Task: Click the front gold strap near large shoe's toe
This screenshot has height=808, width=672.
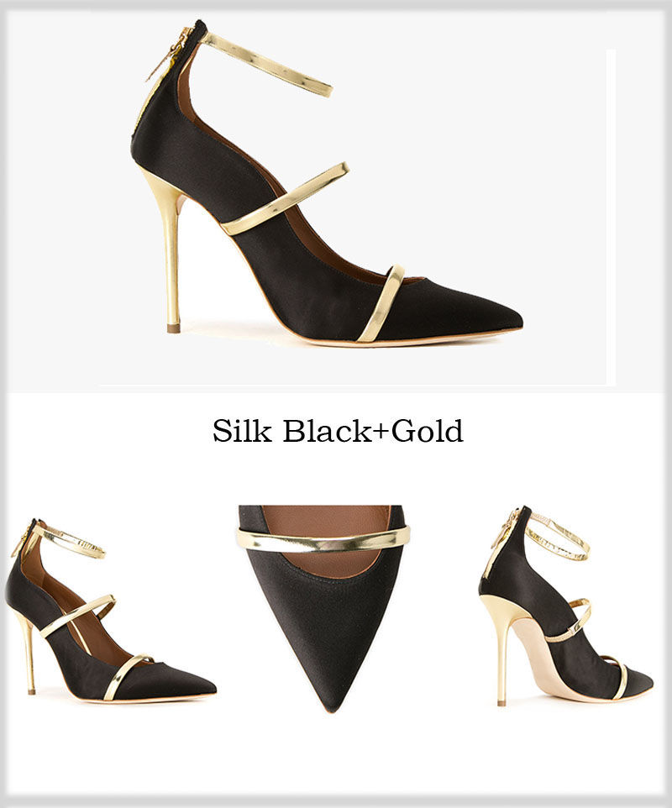Action: coord(381,303)
